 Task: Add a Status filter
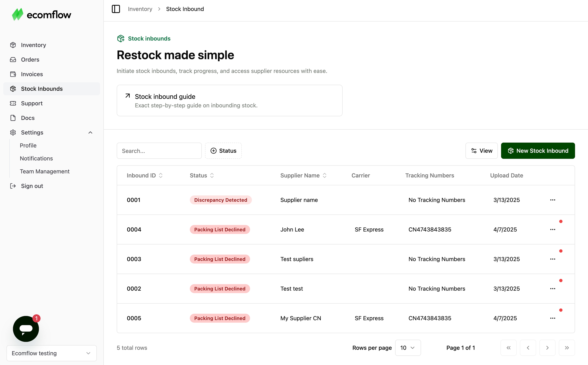tap(223, 151)
